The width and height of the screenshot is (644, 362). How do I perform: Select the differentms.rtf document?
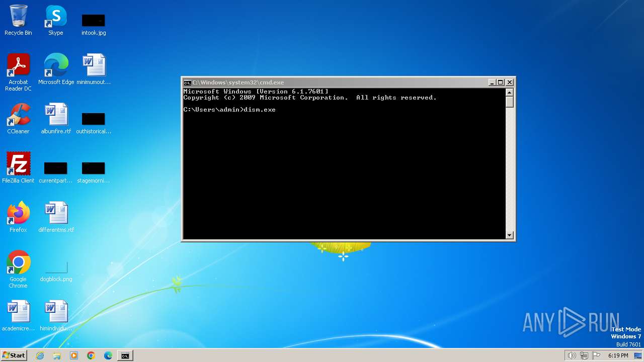coord(56,217)
